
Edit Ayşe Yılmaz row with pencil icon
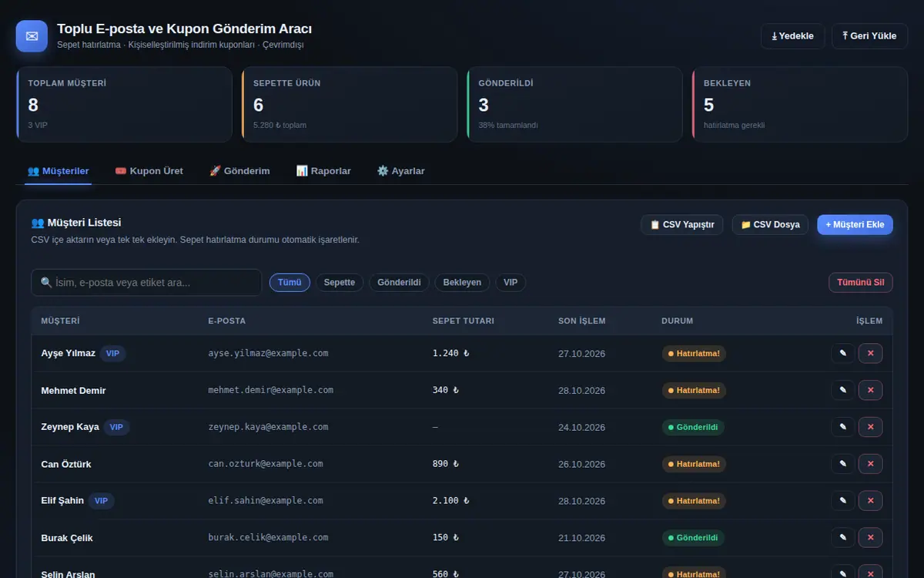pyautogui.click(x=842, y=353)
